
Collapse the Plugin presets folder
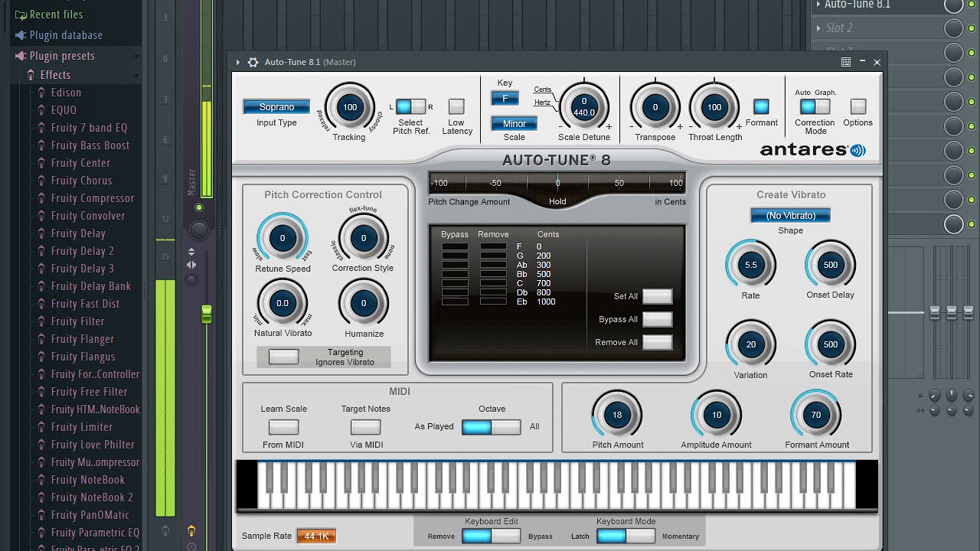(x=62, y=56)
